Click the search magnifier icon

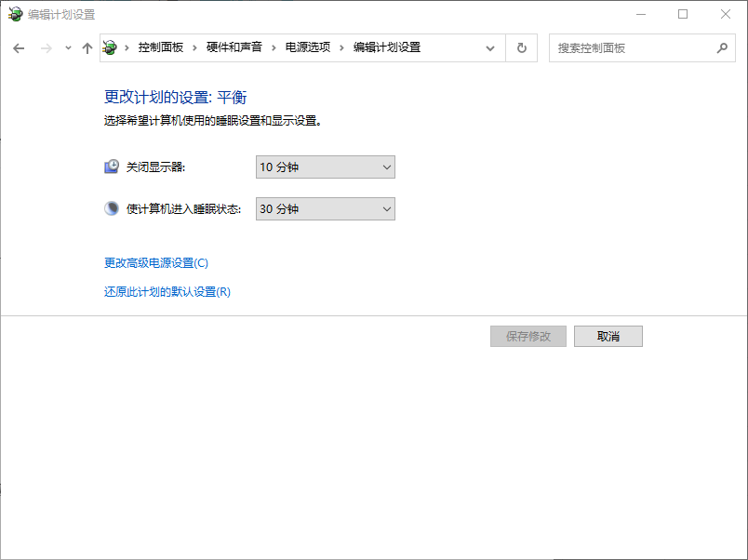[723, 47]
